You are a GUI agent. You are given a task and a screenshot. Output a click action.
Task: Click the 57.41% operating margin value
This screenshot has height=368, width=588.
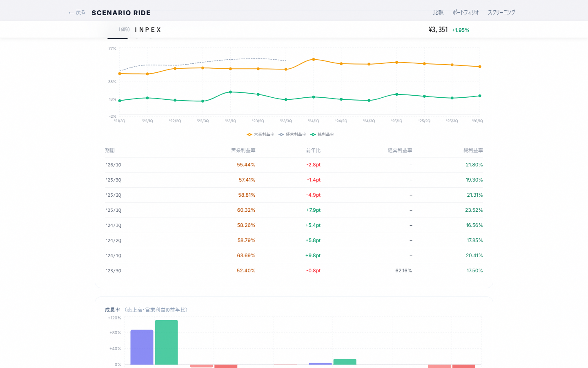(247, 180)
